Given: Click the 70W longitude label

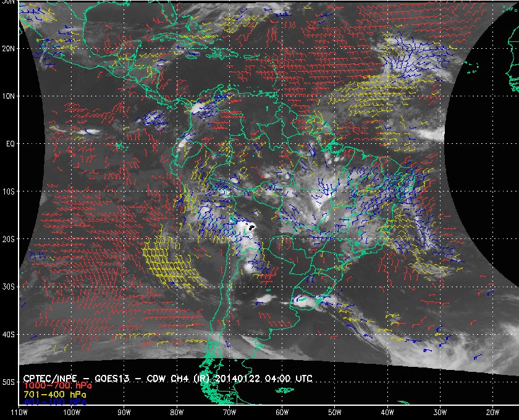Looking at the screenshot, I should pyautogui.click(x=229, y=413).
